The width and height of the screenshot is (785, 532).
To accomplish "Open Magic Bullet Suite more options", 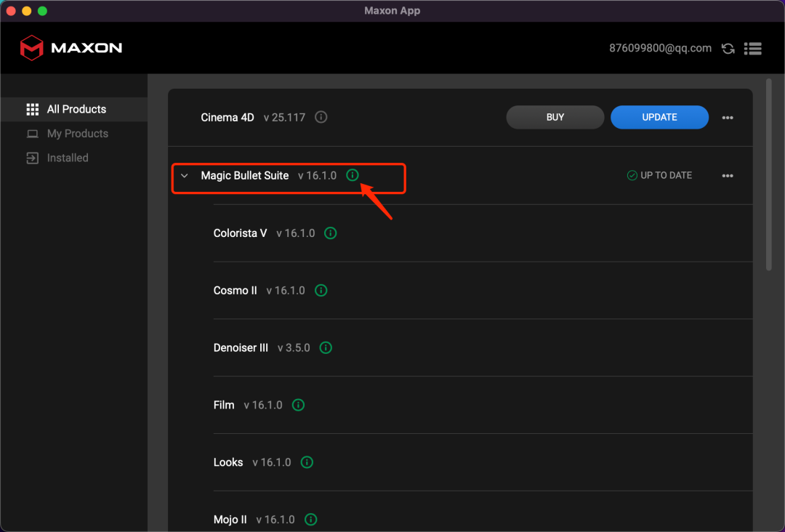I will tap(728, 176).
